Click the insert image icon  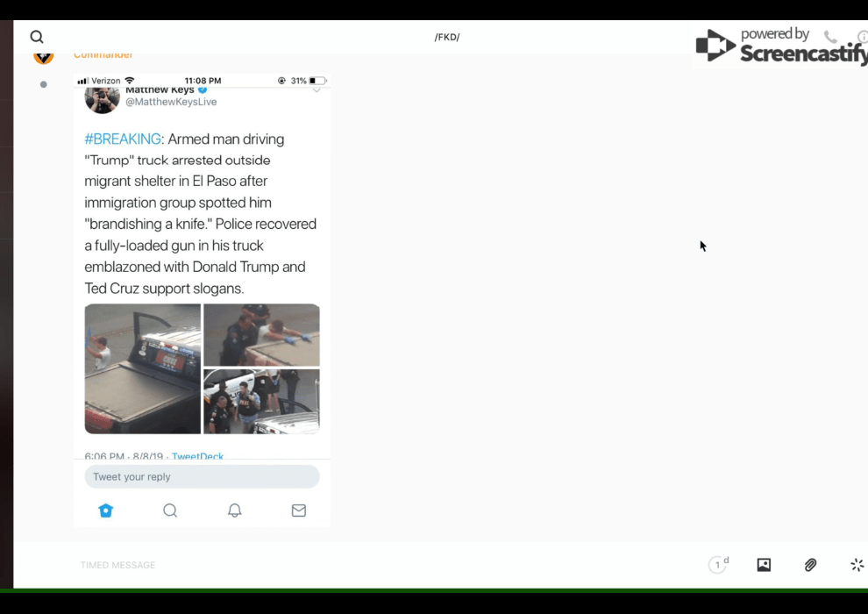coord(764,565)
